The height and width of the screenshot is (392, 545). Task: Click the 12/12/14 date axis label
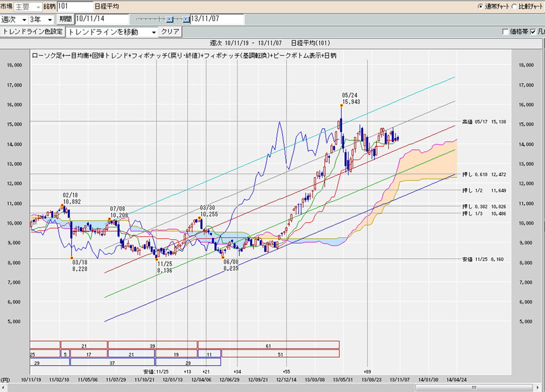tap(286, 380)
